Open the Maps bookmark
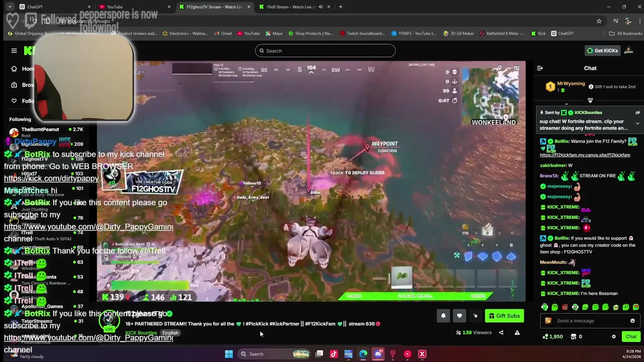 pyautogui.click(x=274, y=34)
